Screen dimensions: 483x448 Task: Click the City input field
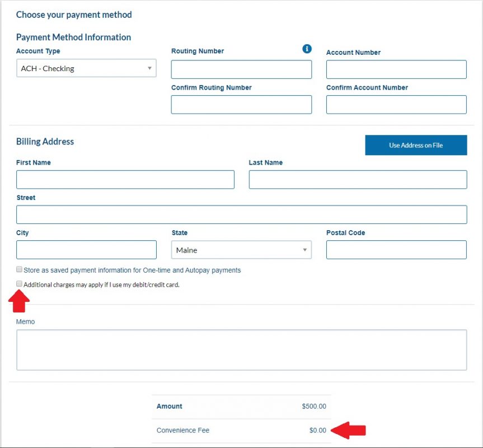[x=86, y=249]
